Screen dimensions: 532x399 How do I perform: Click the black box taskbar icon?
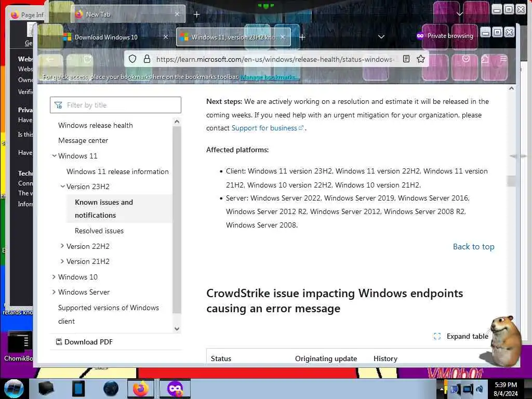tap(46, 389)
